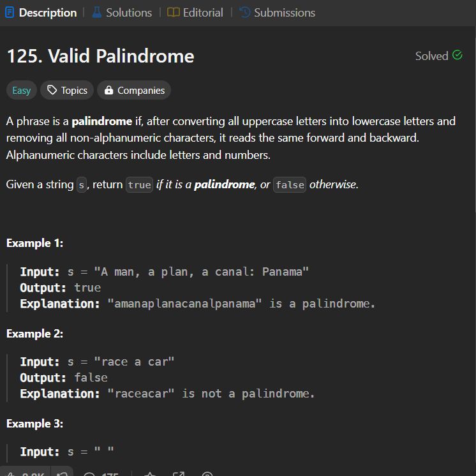Click the share external link icon

coord(179,473)
